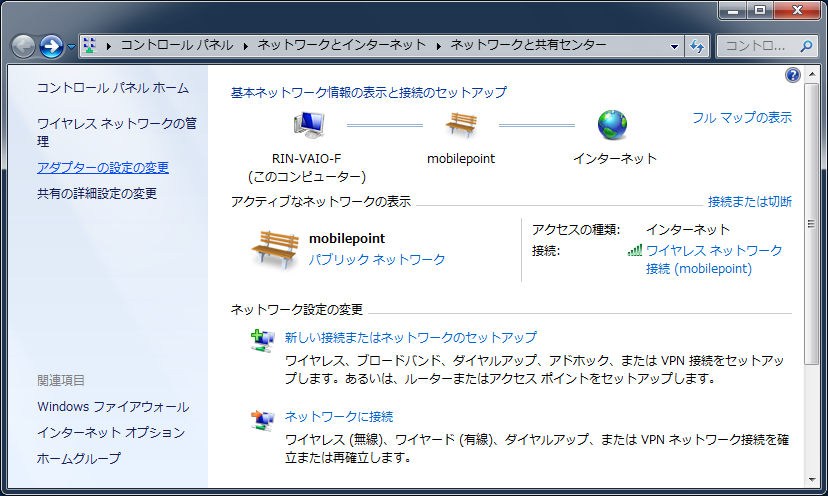Screen dimensions: 828x496
Task: Select the ネットワークと共有センター breadcrumb
Action: coord(528,45)
